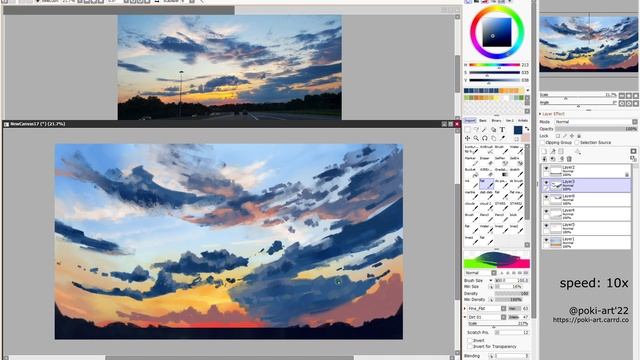
Task: Pick the Eraser tool
Action: point(487,161)
